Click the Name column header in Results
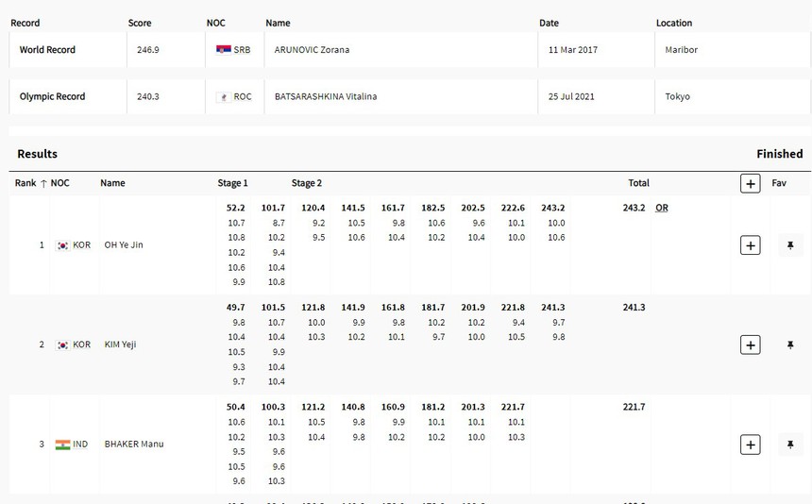This screenshot has width=812, height=504. point(112,183)
